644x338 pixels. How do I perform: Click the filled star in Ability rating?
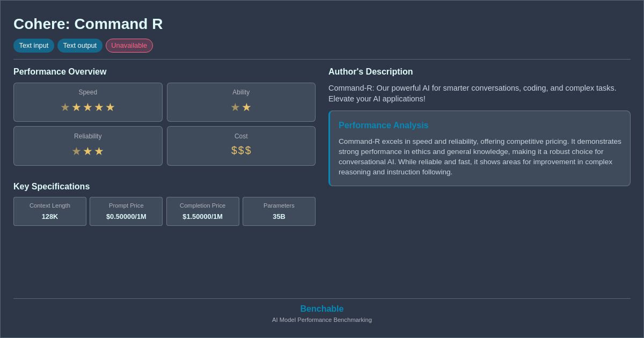coord(247,107)
